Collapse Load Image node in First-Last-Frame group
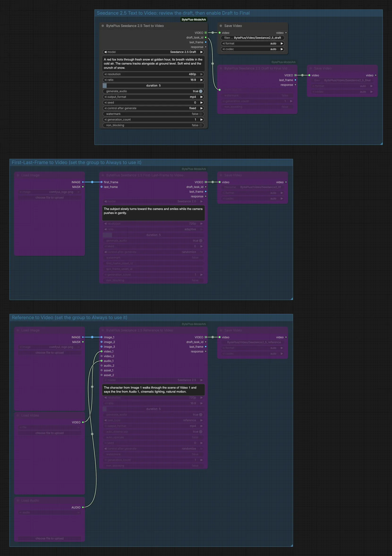 click(x=18, y=175)
